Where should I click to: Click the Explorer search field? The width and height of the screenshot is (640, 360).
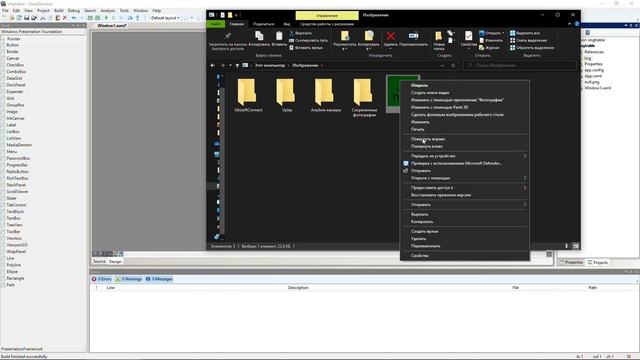point(520,65)
